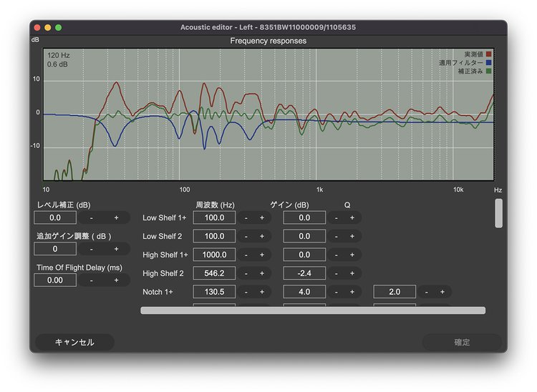Decrease High Shelf 2 gain value
The image size is (537, 392).
[x=336, y=273]
